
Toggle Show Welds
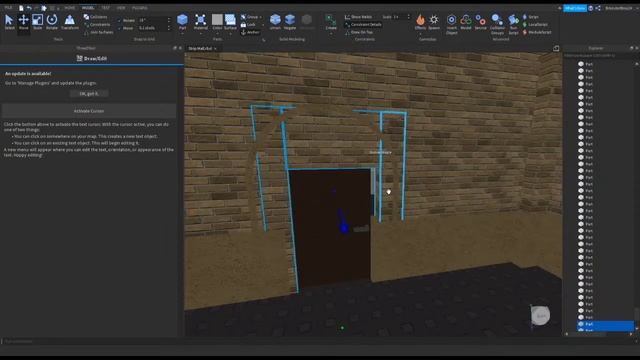(358, 17)
